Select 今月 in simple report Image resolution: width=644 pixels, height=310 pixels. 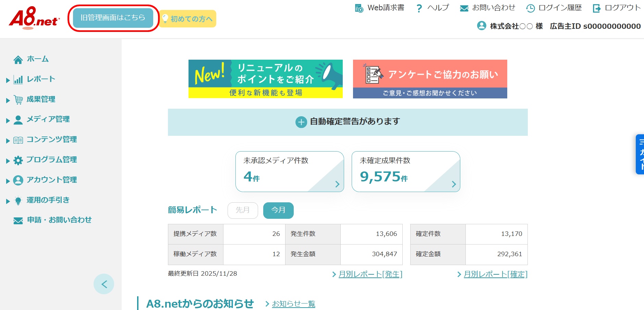pos(278,210)
